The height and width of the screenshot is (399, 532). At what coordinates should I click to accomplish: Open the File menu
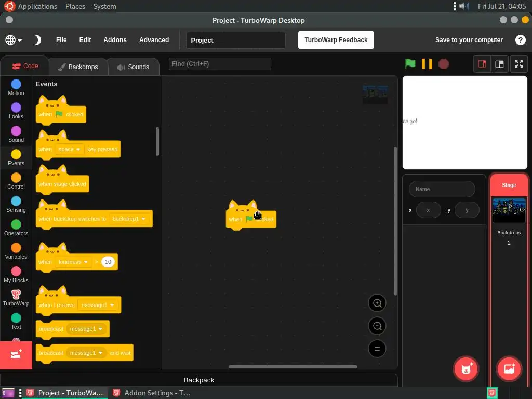61,40
